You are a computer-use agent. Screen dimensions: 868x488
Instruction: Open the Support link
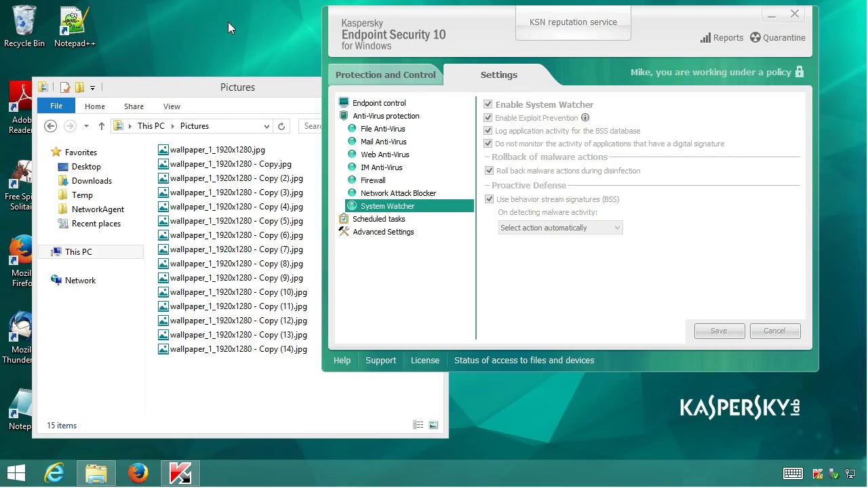point(380,361)
